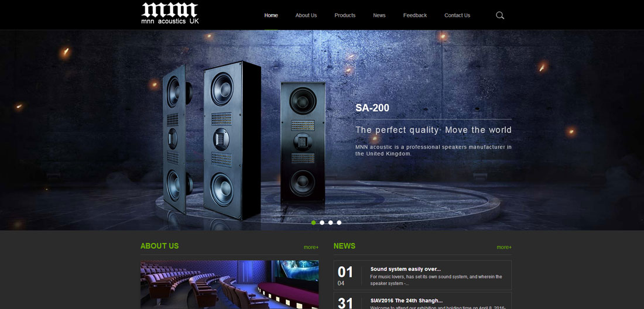
Task: Select the first green carousel dot
Action: 314,222
